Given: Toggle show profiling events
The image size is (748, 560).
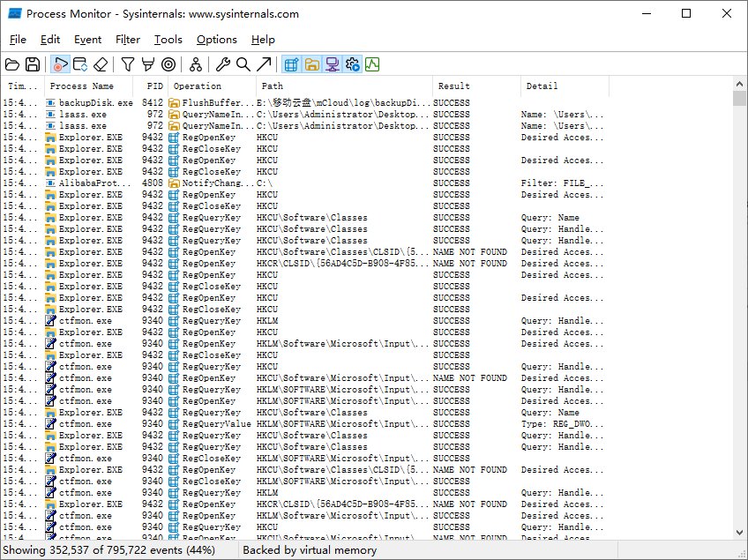Looking at the screenshot, I should [x=372, y=64].
